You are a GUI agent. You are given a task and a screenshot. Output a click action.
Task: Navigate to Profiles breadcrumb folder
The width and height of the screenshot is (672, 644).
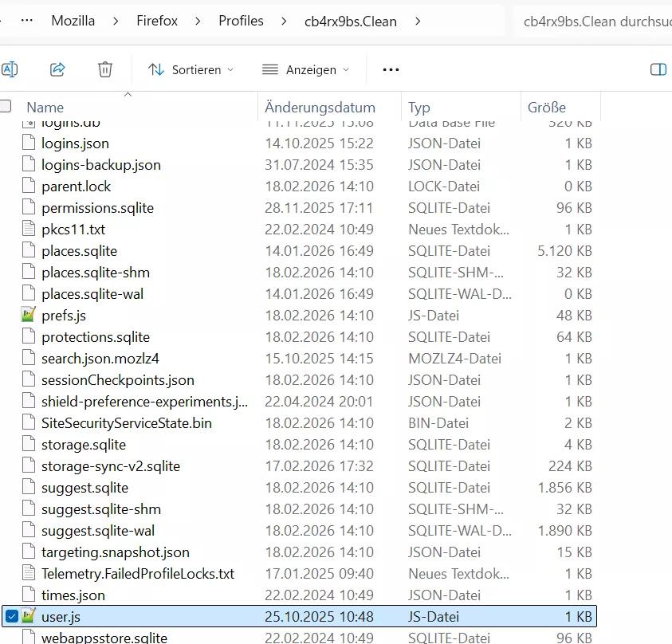[241, 21]
